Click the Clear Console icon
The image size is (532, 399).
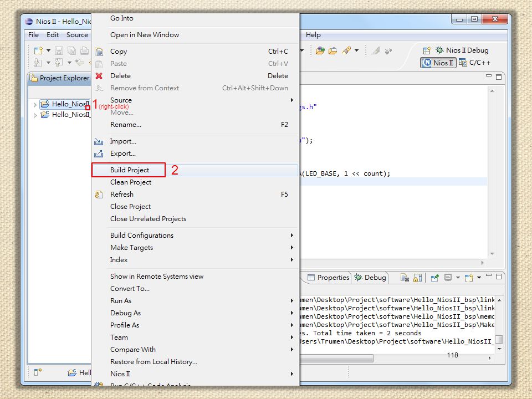point(405,278)
